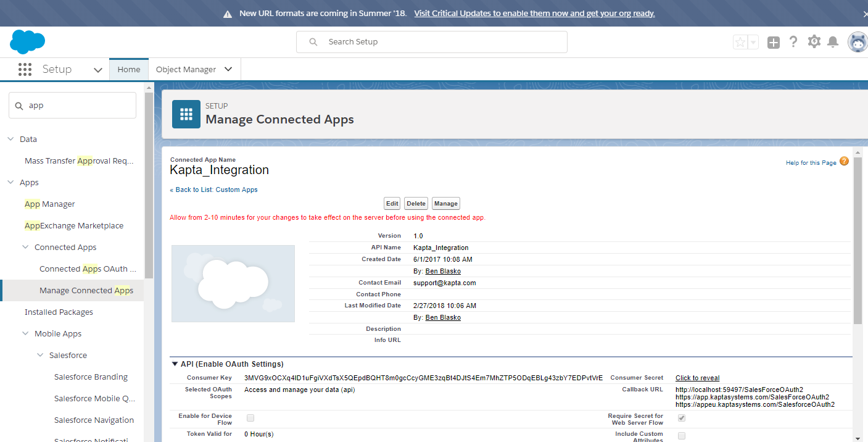Click the http://localhost:59497 callback URL

tap(739, 390)
